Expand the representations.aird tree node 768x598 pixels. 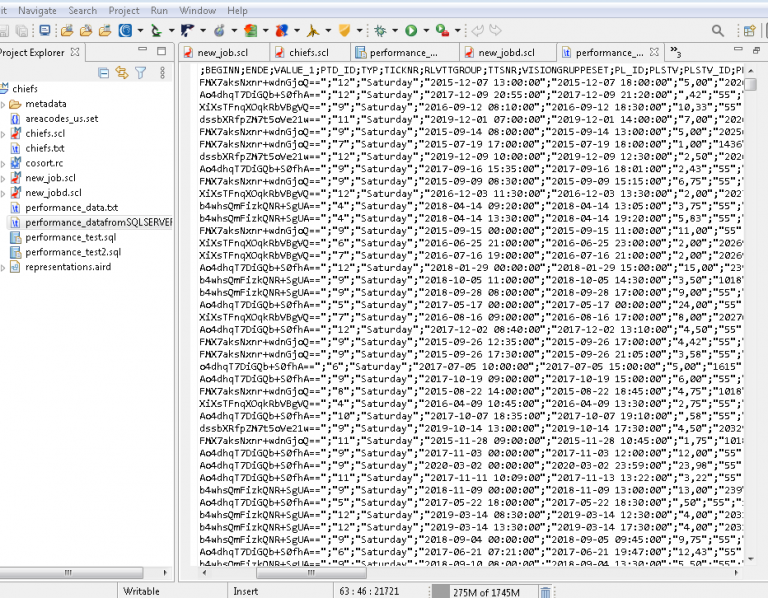(4, 267)
